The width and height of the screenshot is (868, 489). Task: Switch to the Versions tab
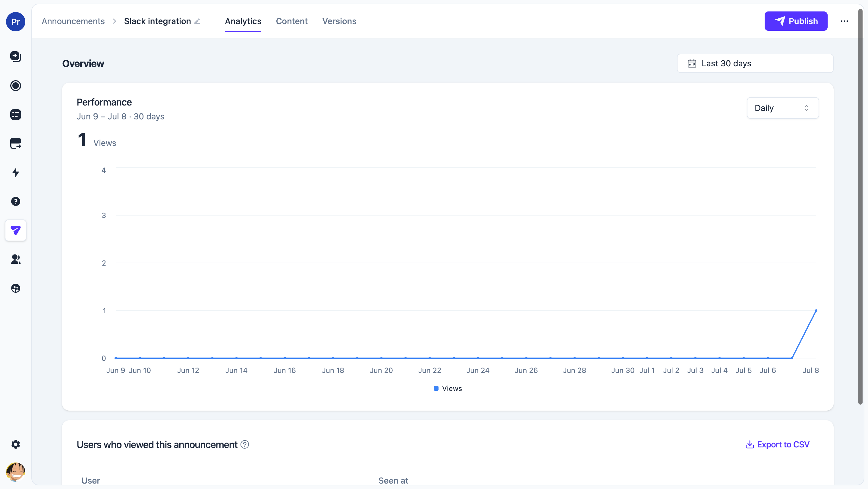(339, 21)
